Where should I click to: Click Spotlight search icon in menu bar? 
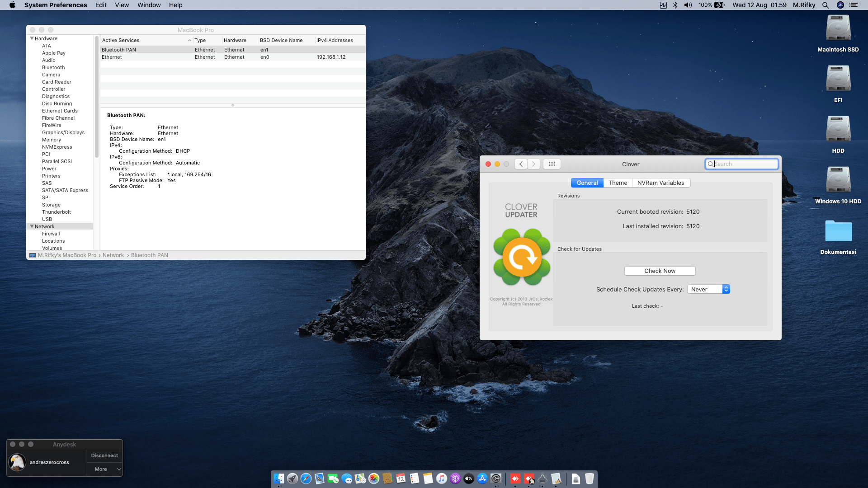pos(825,5)
